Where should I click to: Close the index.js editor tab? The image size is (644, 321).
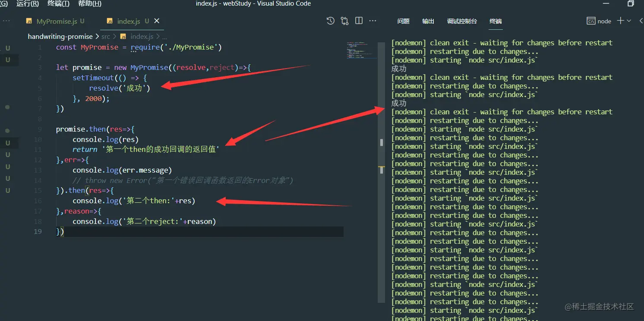tap(157, 21)
